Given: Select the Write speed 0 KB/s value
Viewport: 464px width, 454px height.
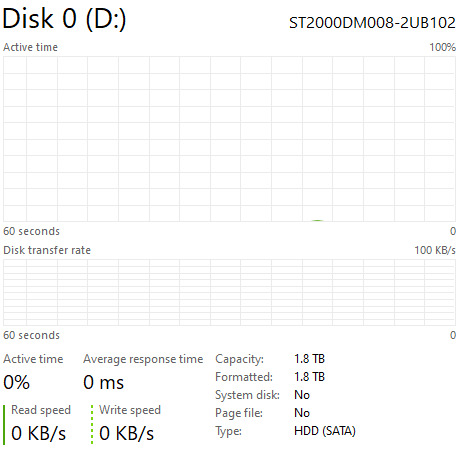Looking at the screenshot, I should click(127, 433).
